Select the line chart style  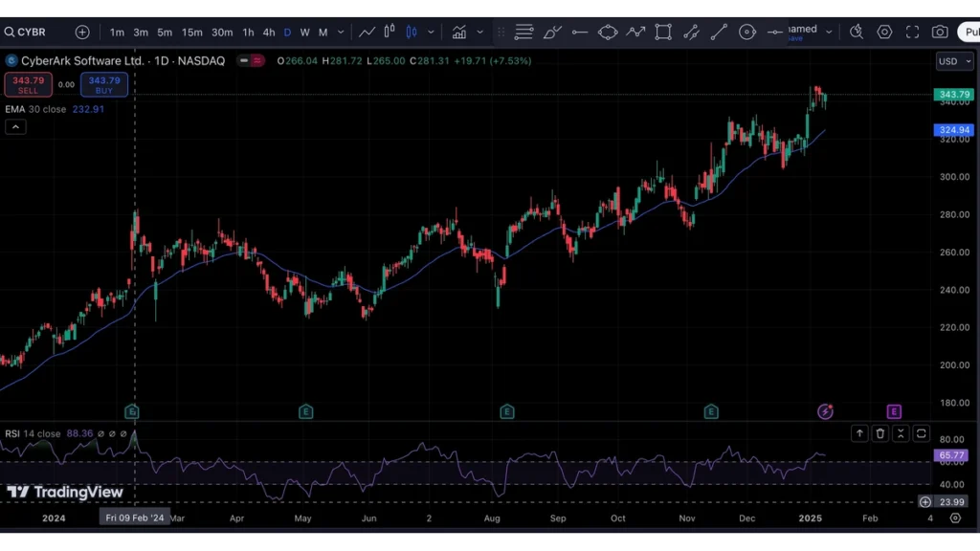(367, 32)
